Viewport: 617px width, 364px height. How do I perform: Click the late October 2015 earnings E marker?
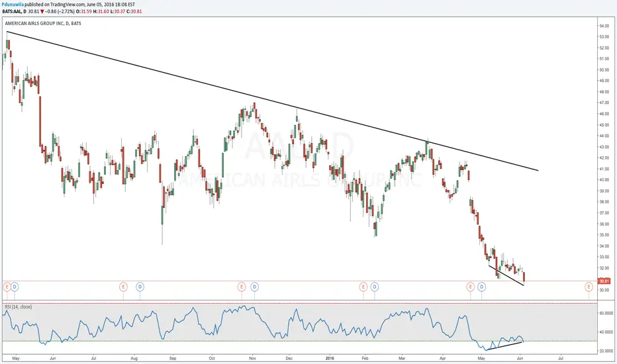pos(242,287)
